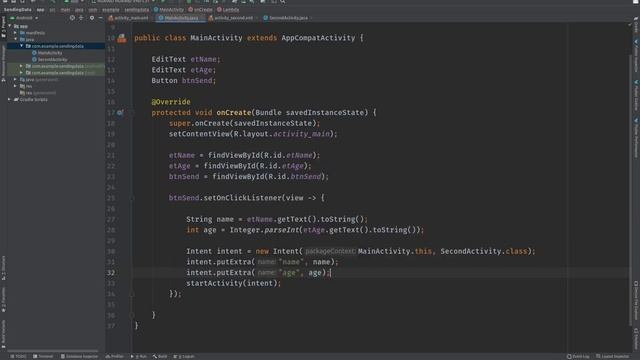Open the Terminal tool window

[x=43, y=356]
